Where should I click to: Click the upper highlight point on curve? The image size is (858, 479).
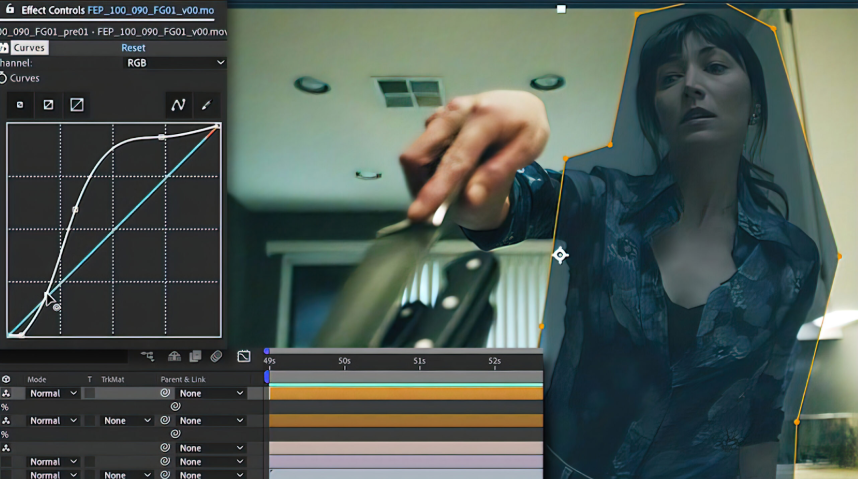(x=162, y=136)
